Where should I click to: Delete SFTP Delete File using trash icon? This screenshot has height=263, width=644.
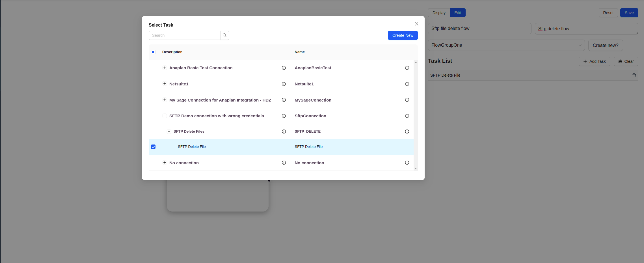[634, 75]
